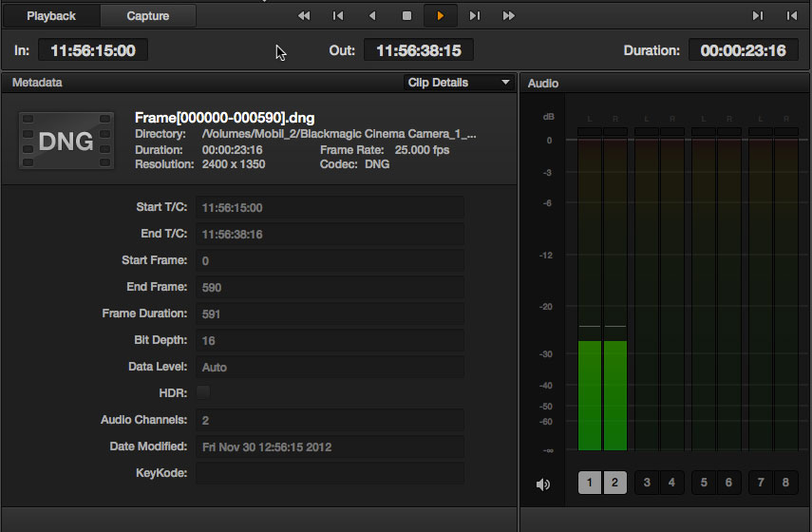The width and height of the screenshot is (812, 532).
Task: Switch to the Capture tab
Action: point(148,16)
